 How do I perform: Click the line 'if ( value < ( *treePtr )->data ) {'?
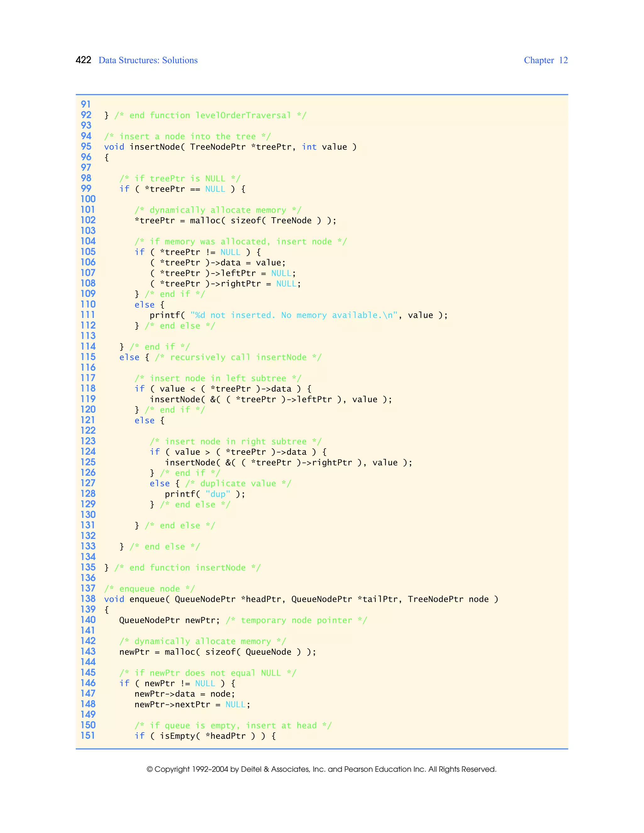(x=223, y=389)
